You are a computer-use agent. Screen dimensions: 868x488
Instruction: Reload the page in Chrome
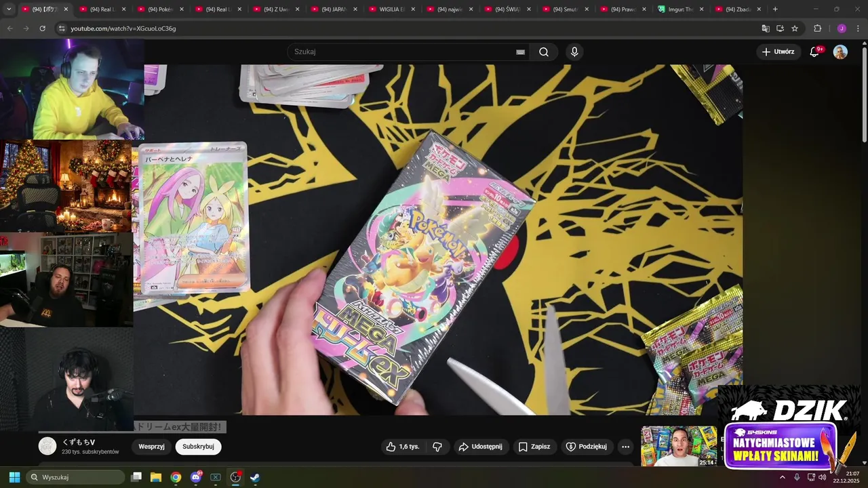42,28
